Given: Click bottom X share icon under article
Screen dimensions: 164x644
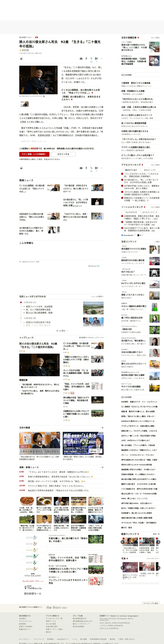Looking at the screenshot, I should 91,168.
